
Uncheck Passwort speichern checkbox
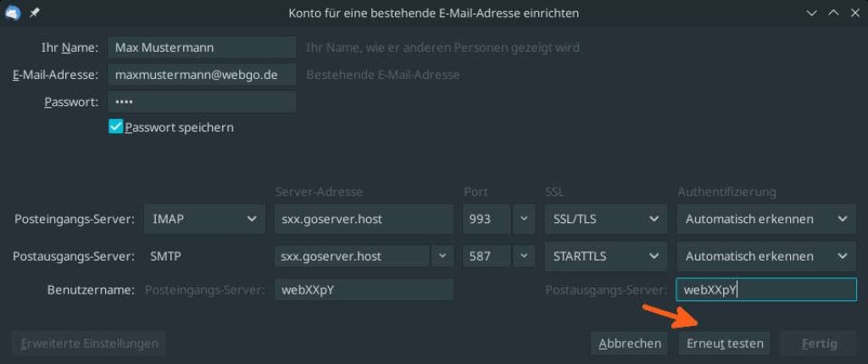(x=115, y=127)
